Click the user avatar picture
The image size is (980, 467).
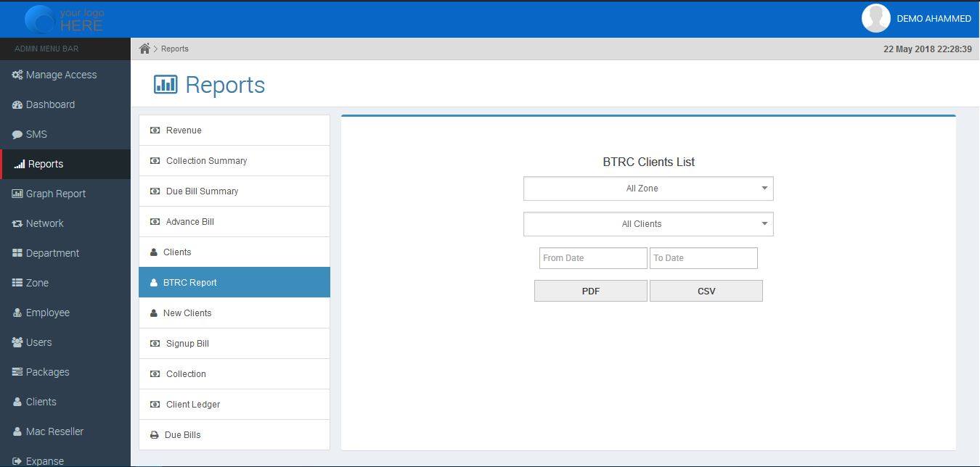coord(875,19)
